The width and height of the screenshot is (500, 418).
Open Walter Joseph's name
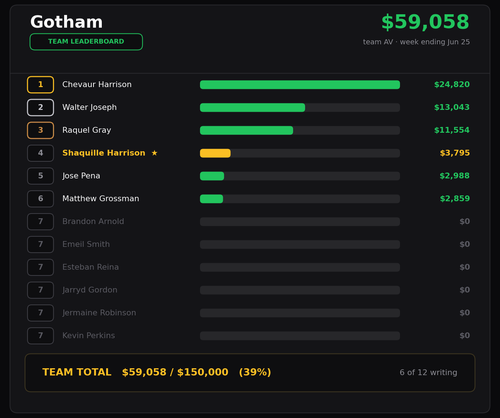click(89, 107)
